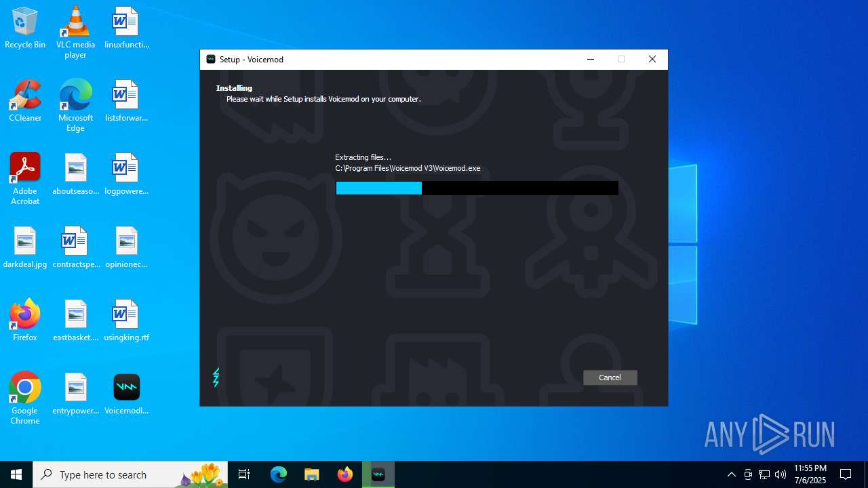The height and width of the screenshot is (488, 868).
Task: Select the VLC media player shortcut
Action: point(75,33)
